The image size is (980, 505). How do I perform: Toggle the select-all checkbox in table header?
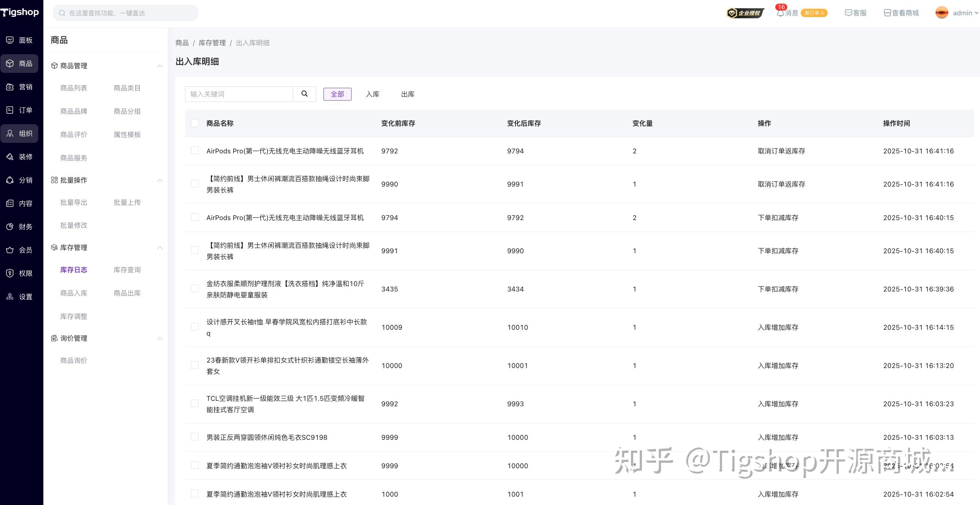click(x=195, y=123)
